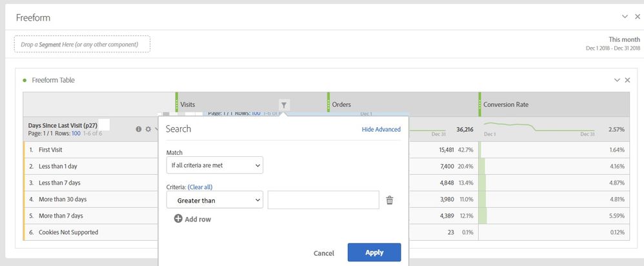The width and height of the screenshot is (644, 266).
Task: Open column settings via the gear icon
Action: coord(148,129)
